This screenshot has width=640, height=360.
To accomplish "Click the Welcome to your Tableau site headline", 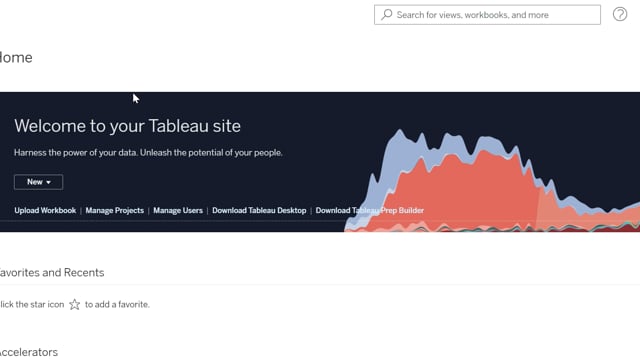I will coord(127,126).
